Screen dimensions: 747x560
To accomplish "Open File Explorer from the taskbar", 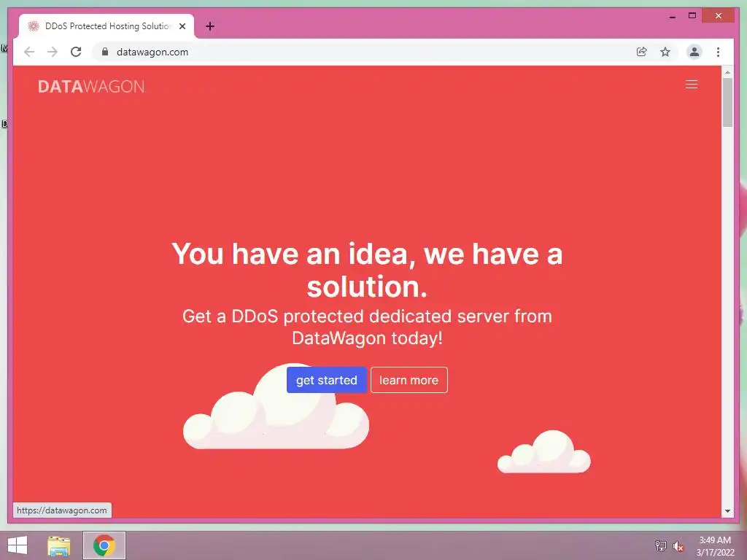I will pos(59,545).
